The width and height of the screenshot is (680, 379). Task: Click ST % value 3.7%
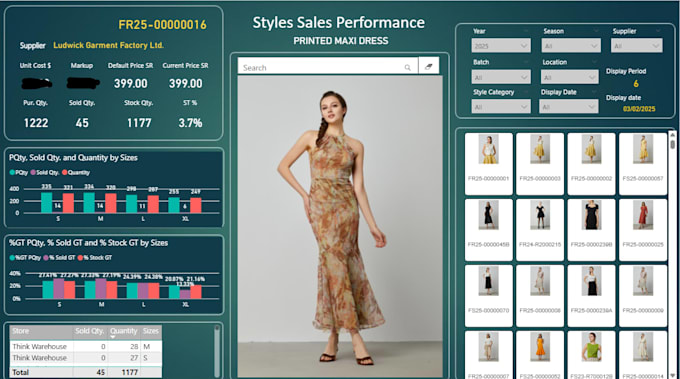tap(190, 123)
